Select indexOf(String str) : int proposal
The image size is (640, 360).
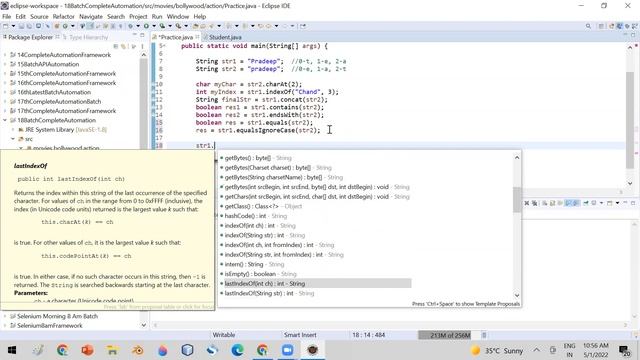click(263, 235)
